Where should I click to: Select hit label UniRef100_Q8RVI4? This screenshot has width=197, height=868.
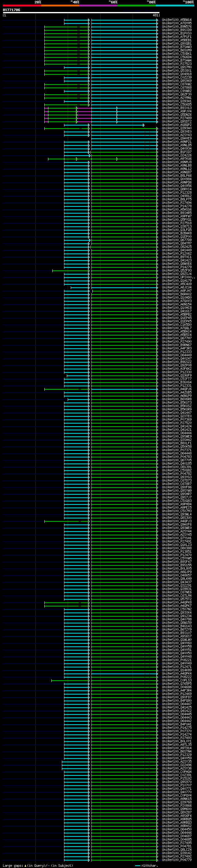pyautogui.click(x=177, y=189)
